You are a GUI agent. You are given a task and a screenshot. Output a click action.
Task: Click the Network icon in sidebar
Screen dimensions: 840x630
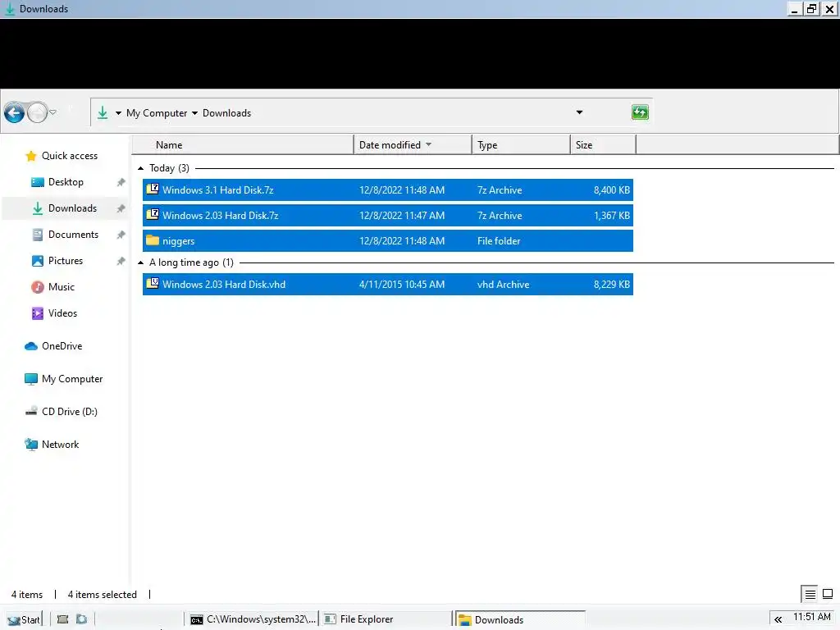coord(31,444)
